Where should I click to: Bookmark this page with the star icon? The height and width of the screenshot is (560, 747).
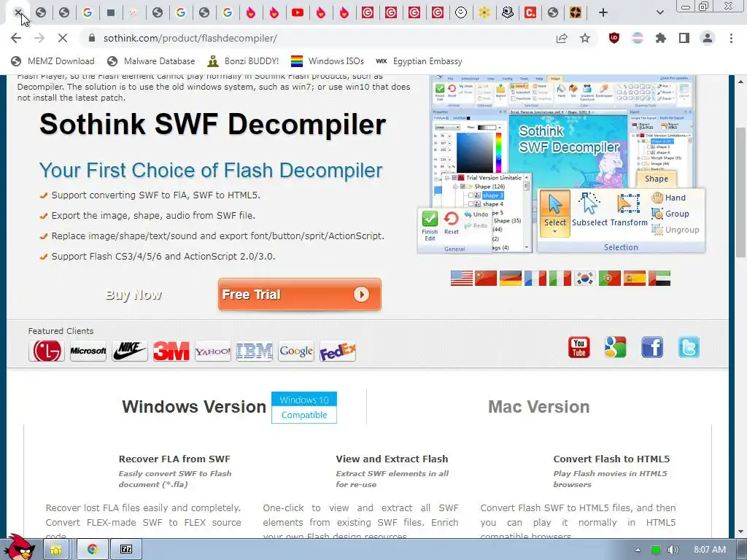pyautogui.click(x=585, y=38)
